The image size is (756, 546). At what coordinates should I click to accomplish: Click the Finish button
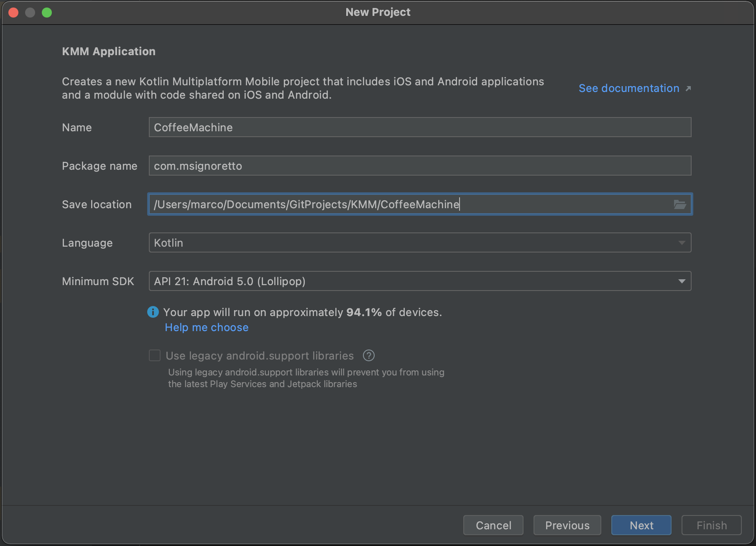tap(711, 525)
